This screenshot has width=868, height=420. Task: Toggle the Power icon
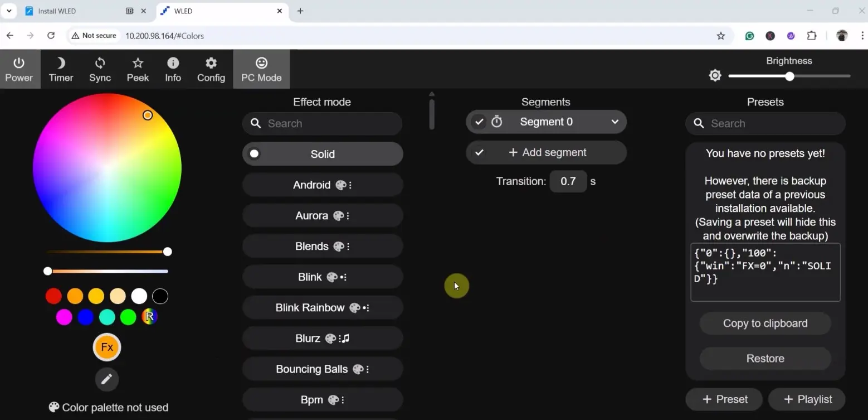tap(18, 69)
